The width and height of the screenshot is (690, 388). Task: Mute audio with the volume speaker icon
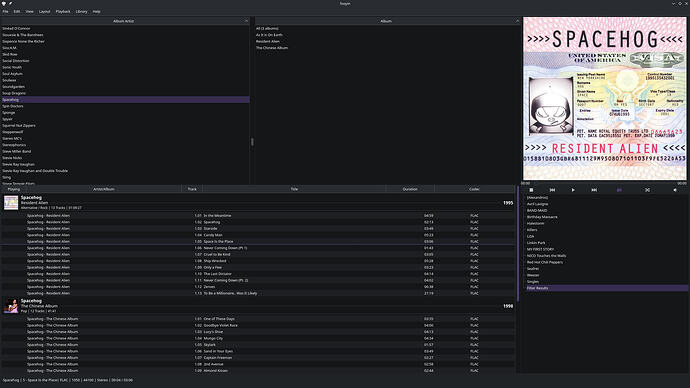675,190
